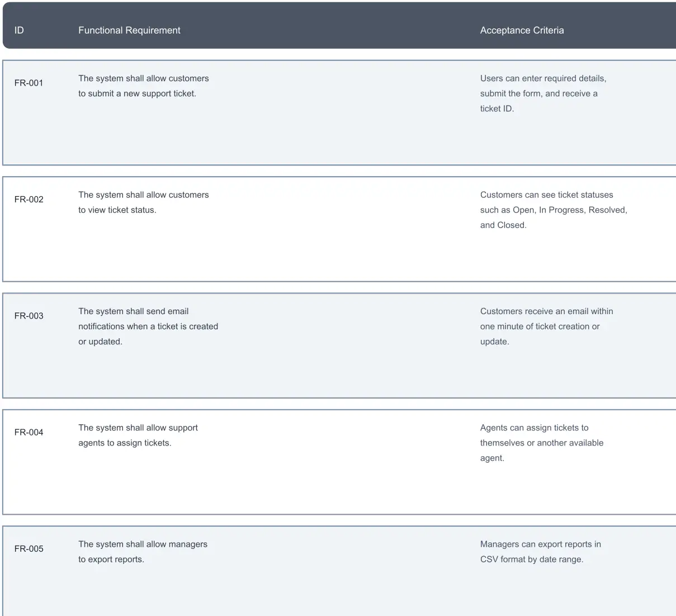Click requirement 'send email notifications' text
The width and height of the screenshot is (676, 616).
148,326
